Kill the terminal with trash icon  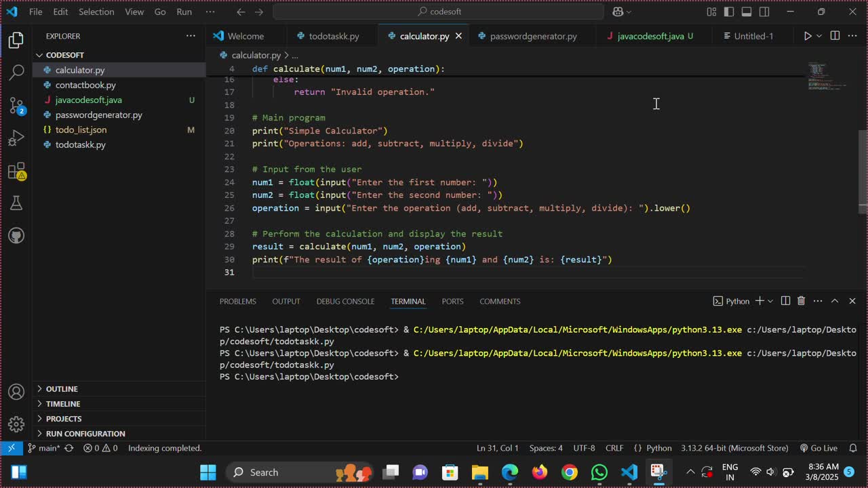(x=801, y=301)
